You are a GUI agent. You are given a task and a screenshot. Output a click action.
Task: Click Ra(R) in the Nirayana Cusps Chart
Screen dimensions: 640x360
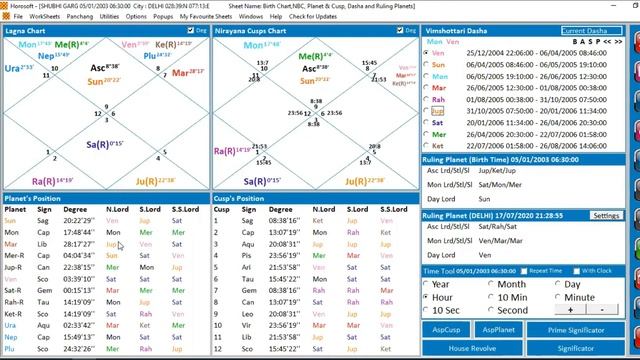coord(232,151)
